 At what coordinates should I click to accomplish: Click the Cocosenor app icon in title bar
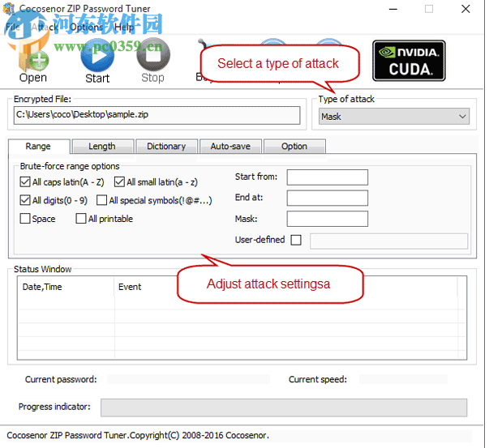pyautogui.click(x=10, y=8)
